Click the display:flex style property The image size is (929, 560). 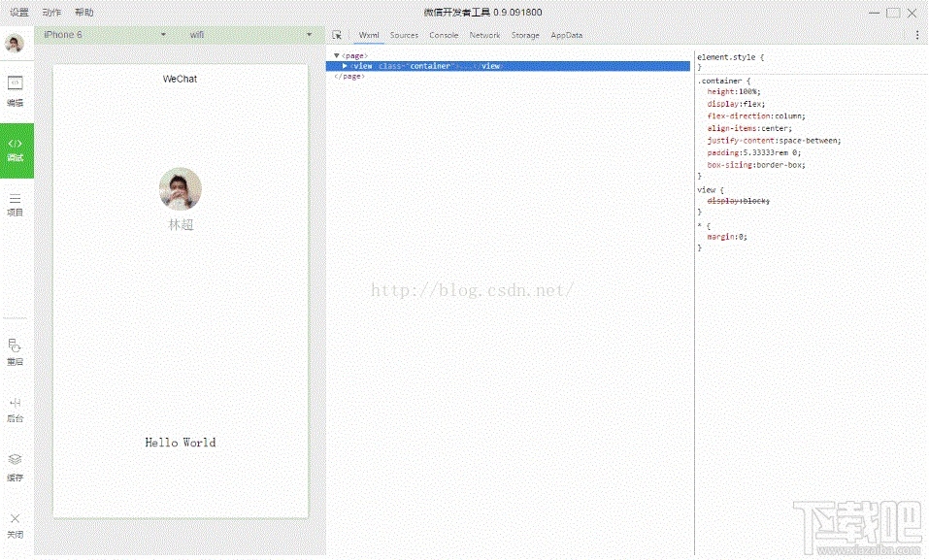[x=736, y=104]
